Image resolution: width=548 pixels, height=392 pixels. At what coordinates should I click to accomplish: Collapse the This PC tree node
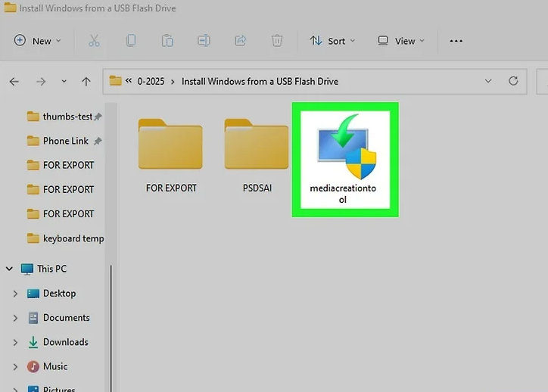pos(9,269)
